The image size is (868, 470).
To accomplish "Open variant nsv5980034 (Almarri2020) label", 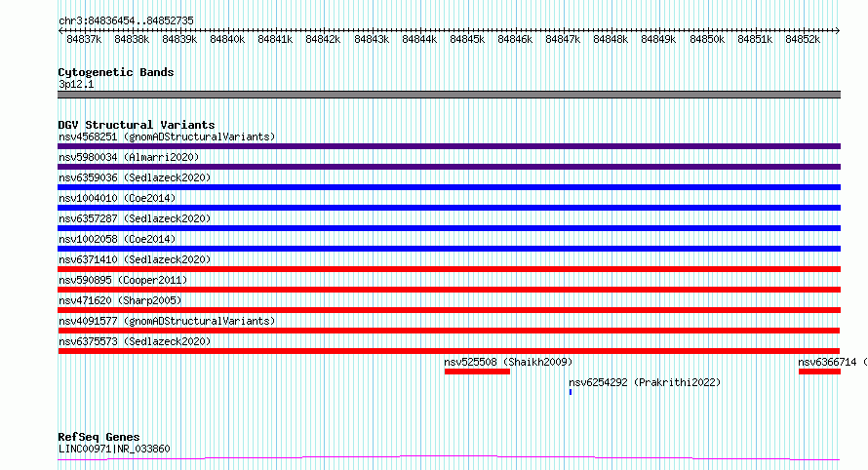I will coord(129,157).
